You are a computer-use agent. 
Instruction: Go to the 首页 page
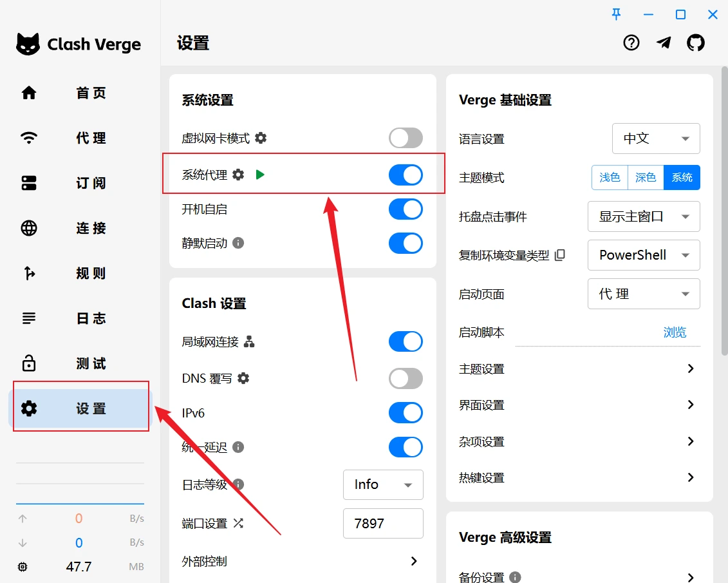(x=80, y=93)
